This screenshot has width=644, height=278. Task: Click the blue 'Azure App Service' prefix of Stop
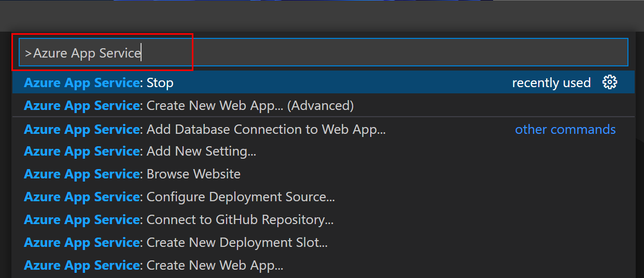81,83
